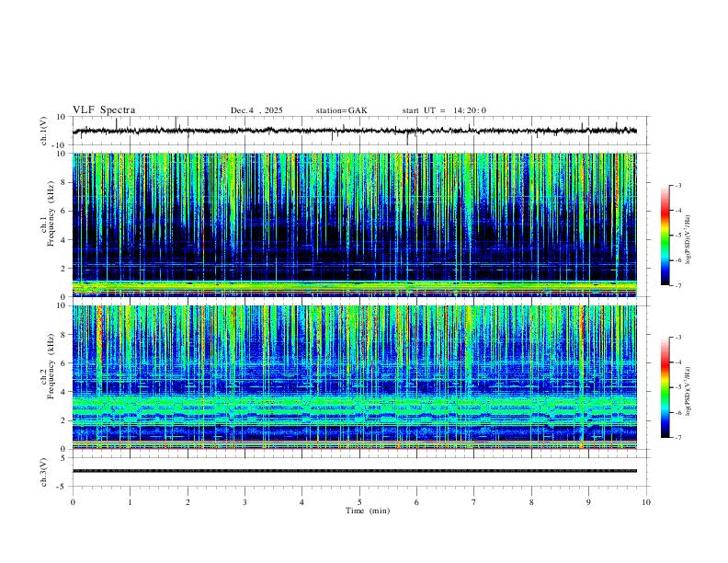The image size is (728, 563).
Task: Click the "-3" label on ch.1 colorbar
Action: [x=677, y=185]
